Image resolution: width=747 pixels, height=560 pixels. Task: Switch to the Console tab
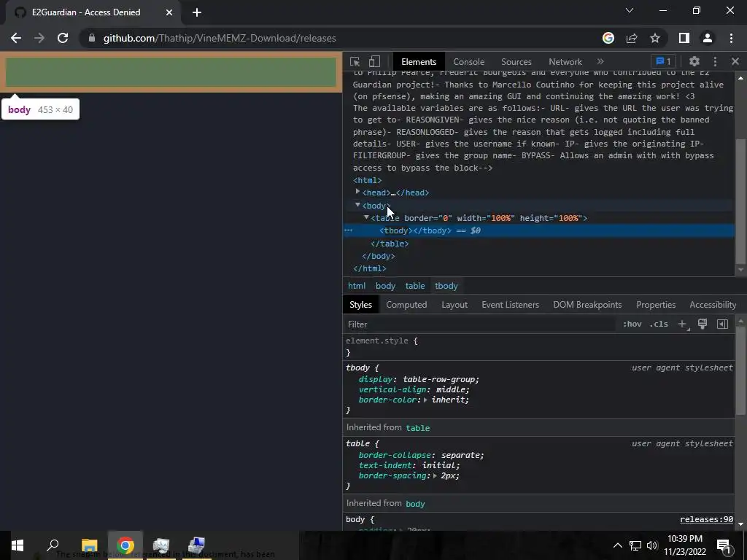(x=469, y=62)
